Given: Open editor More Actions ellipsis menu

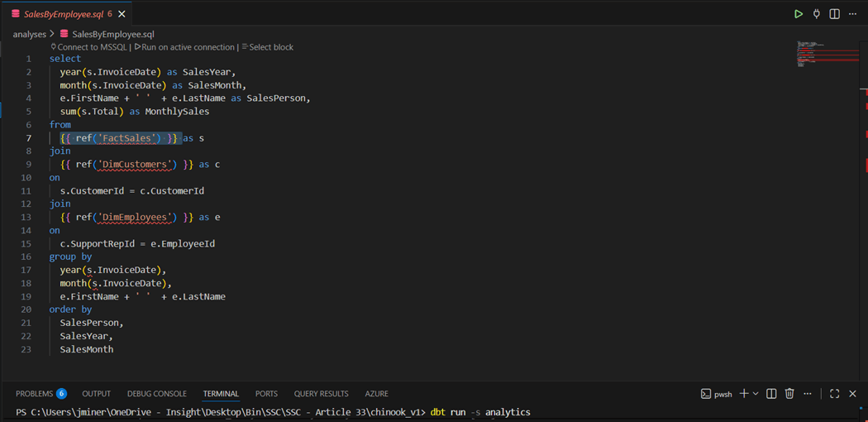Looking at the screenshot, I should click(852, 14).
